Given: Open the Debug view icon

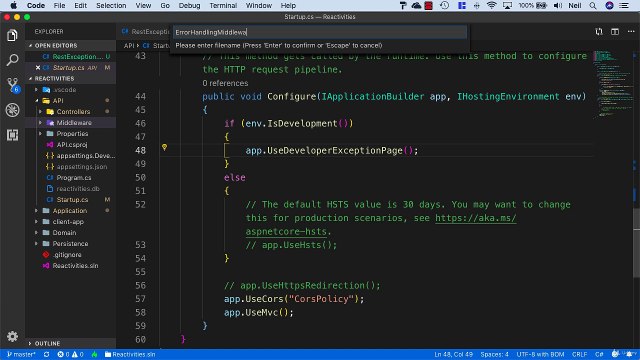Looking at the screenshot, I should click(12, 110).
